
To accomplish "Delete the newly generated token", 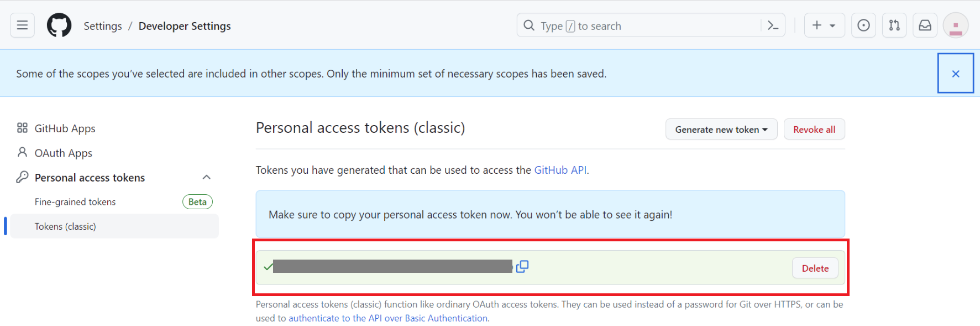I will pos(815,268).
